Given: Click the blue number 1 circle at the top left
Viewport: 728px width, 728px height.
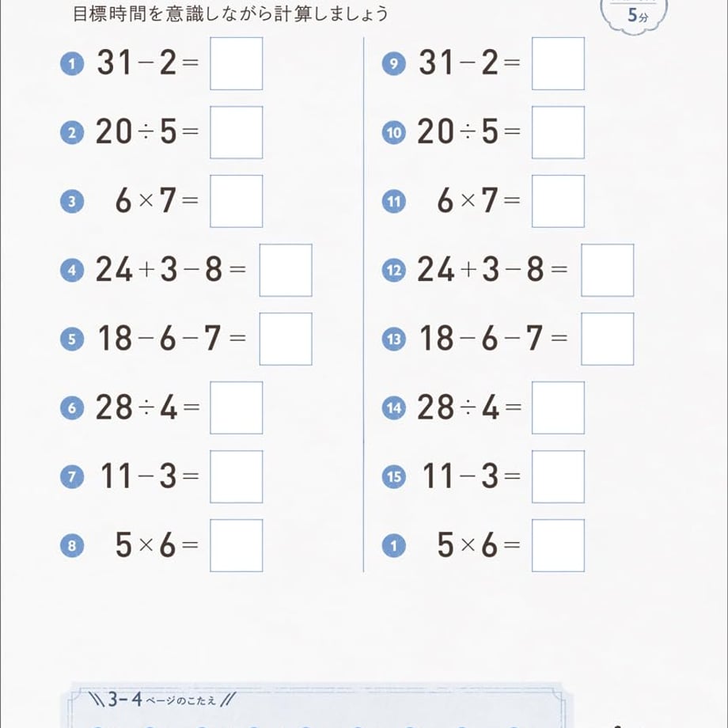Looking at the screenshot, I should (x=72, y=64).
